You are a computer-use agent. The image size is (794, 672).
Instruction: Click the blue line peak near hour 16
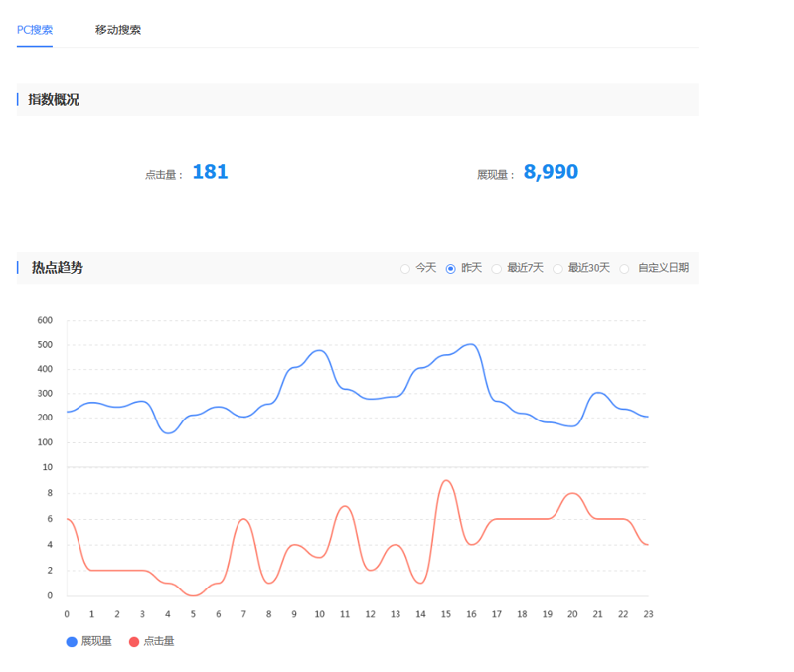pos(471,344)
